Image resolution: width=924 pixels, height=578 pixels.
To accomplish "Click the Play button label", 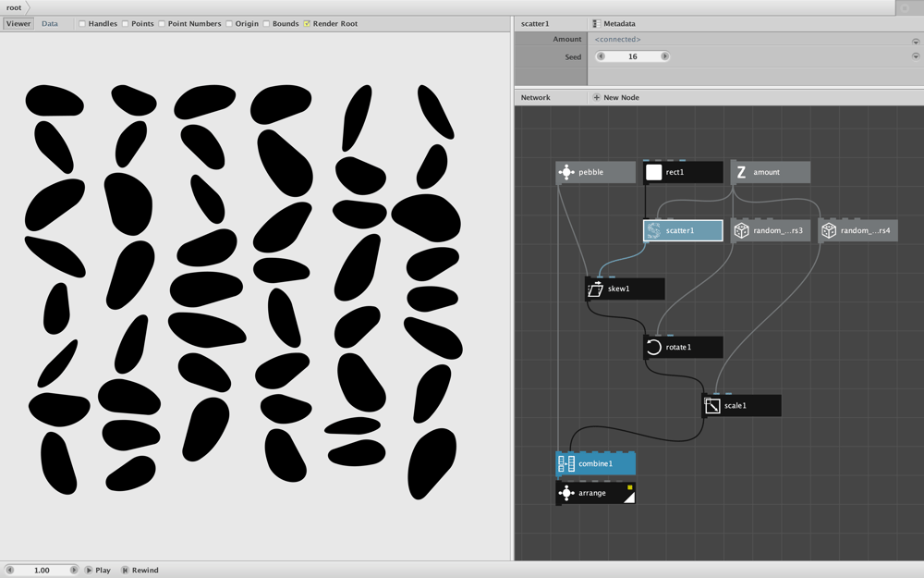I will [x=103, y=570].
